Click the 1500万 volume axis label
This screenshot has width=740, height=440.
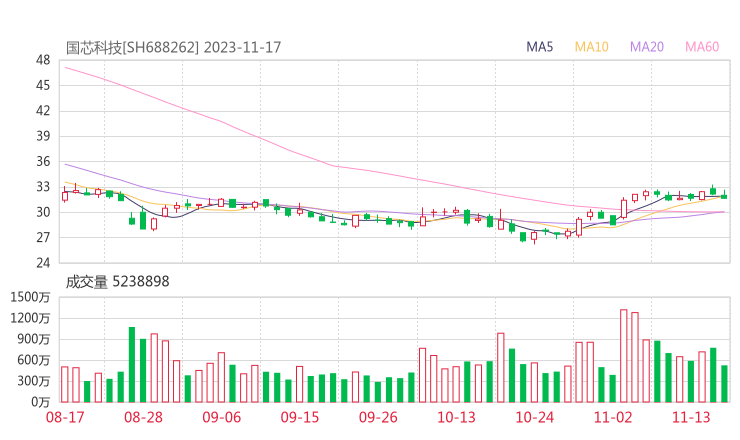click(30, 297)
